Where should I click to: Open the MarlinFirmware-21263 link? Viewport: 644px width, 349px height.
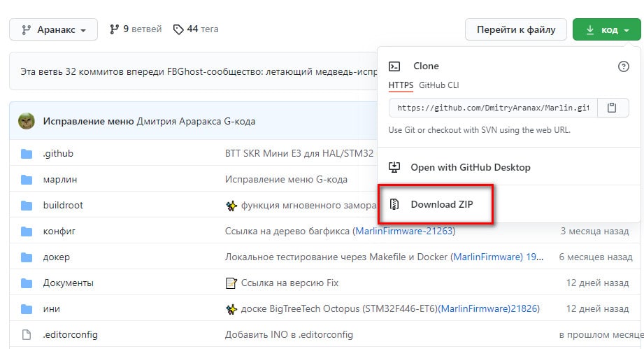tap(403, 232)
